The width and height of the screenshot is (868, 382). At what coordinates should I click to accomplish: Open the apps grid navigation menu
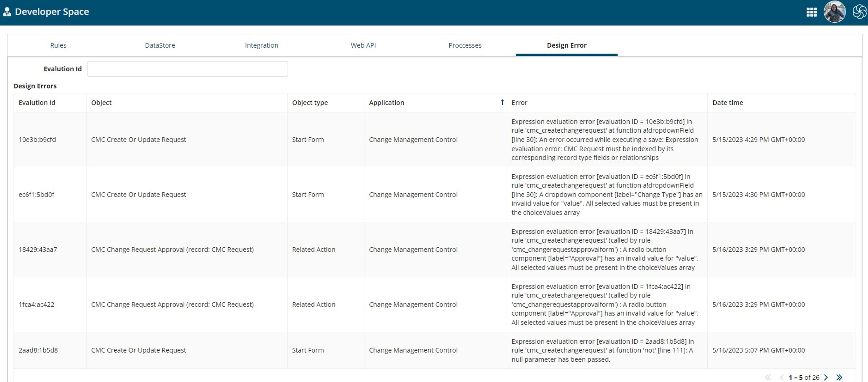[811, 12]
